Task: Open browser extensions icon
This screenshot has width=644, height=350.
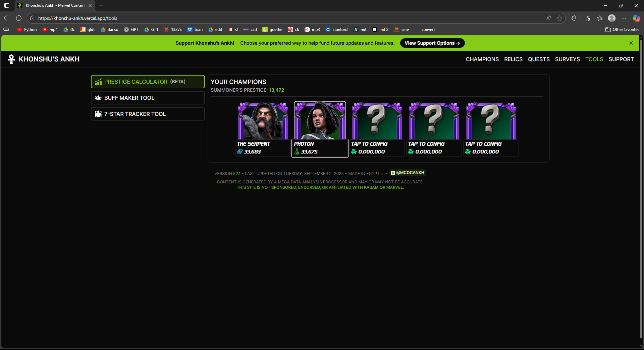Action: [574, 18]
